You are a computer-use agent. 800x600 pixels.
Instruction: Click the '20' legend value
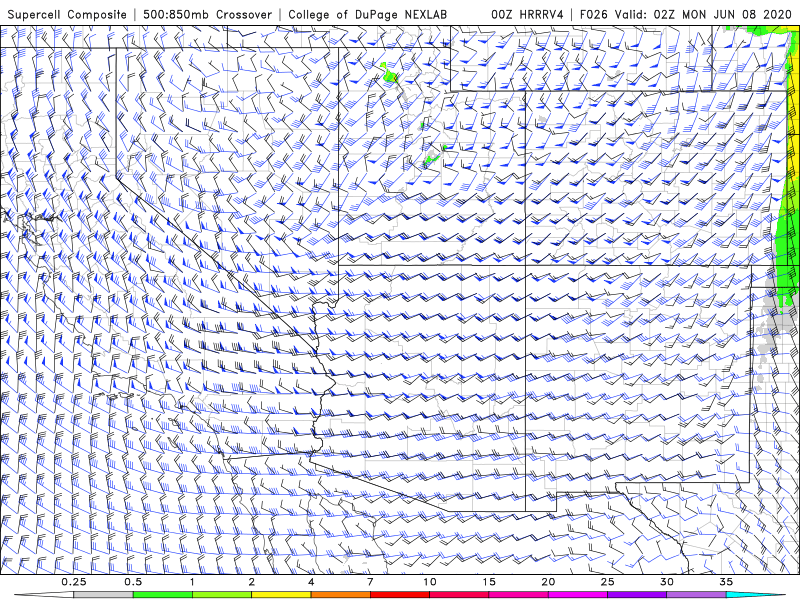(548, 582)
